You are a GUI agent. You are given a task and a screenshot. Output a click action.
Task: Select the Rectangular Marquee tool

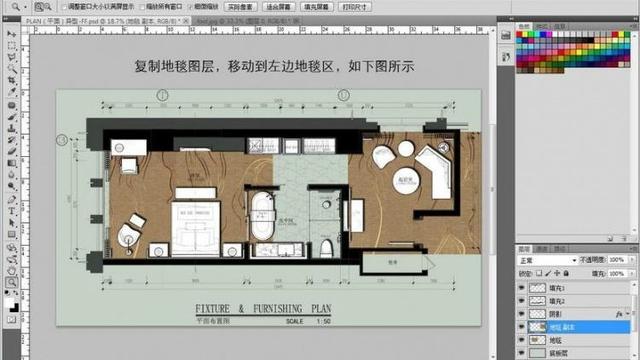[11, 46]
